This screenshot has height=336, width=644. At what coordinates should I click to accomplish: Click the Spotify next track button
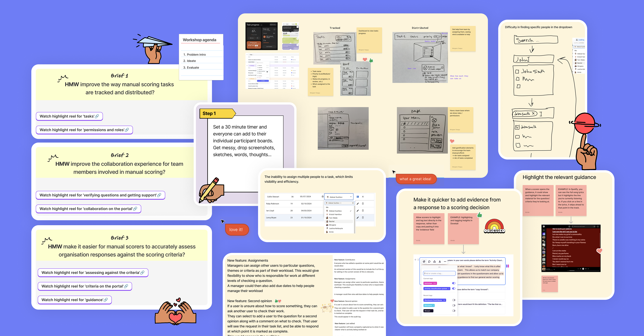click(586, 269)
